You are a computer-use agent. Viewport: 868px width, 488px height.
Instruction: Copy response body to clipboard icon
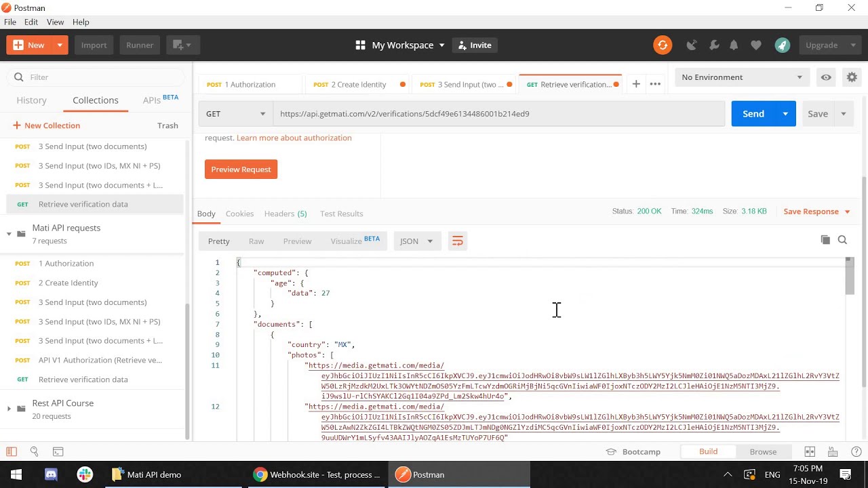(x=825, y=240)
